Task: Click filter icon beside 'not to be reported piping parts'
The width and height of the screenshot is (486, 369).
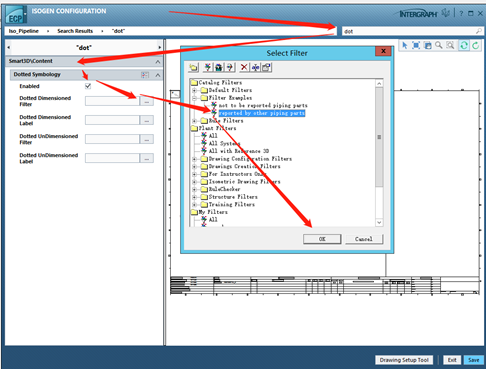Action: [x=214, y=105]
